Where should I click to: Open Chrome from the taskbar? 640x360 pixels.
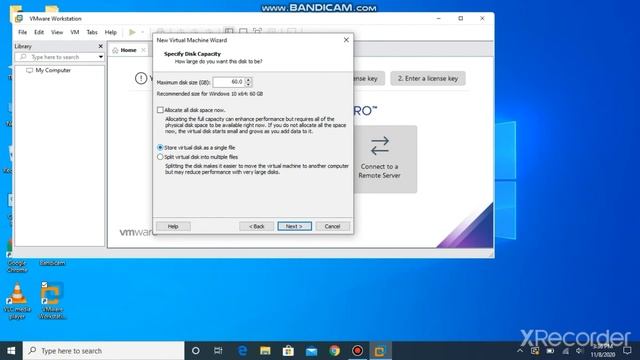click(x=335, y=351)
